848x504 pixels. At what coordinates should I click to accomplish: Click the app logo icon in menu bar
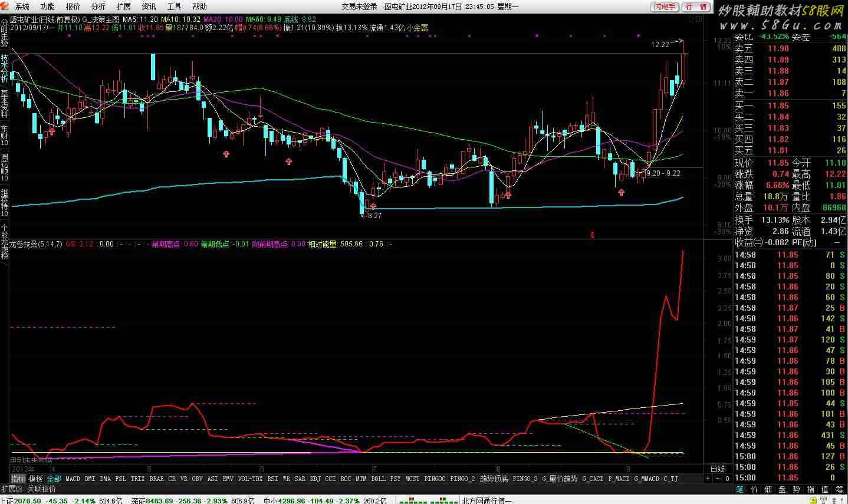(5, 7)
